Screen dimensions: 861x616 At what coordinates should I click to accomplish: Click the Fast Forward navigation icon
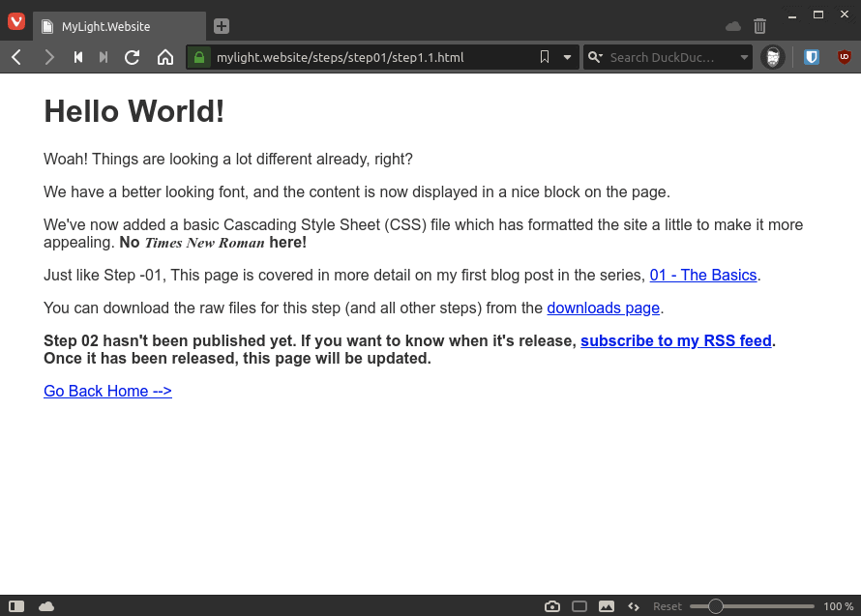(x=103, y=57)
